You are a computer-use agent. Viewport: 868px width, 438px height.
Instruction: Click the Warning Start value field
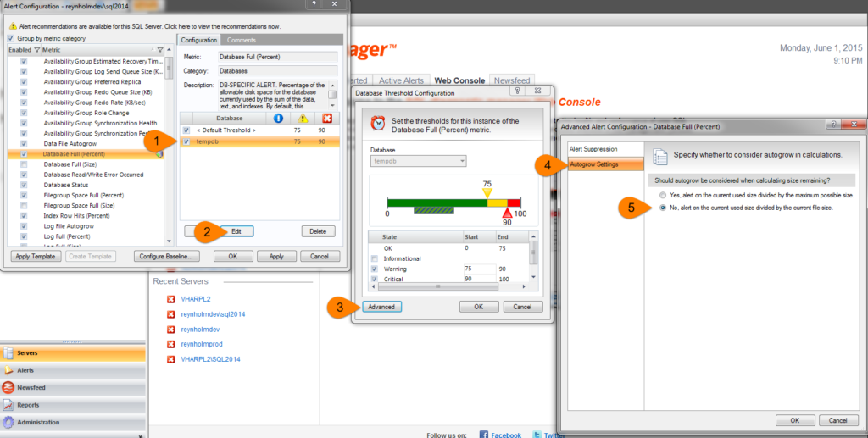pos(480,269)
